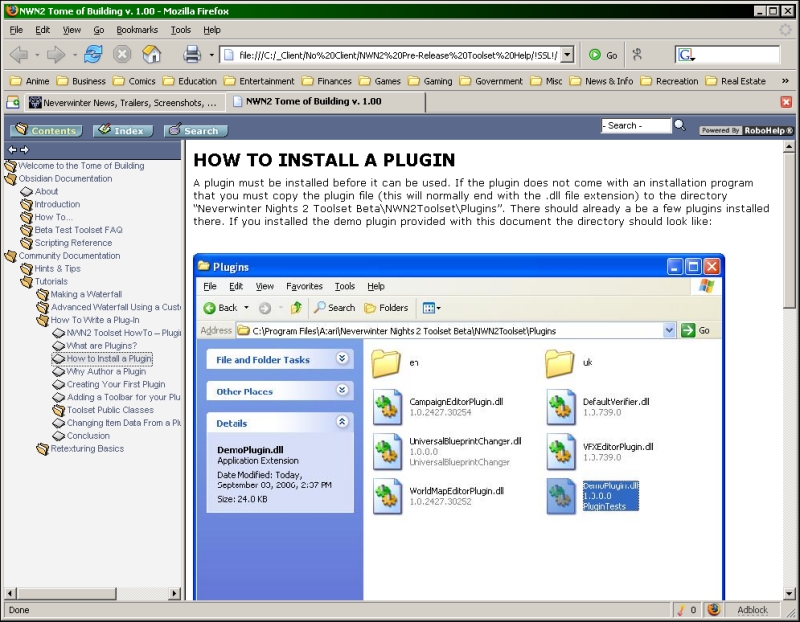Click the Firefox Home icon
Viewport: 800px width, 622px height.
pyautogui.click(x=150, y=54)
